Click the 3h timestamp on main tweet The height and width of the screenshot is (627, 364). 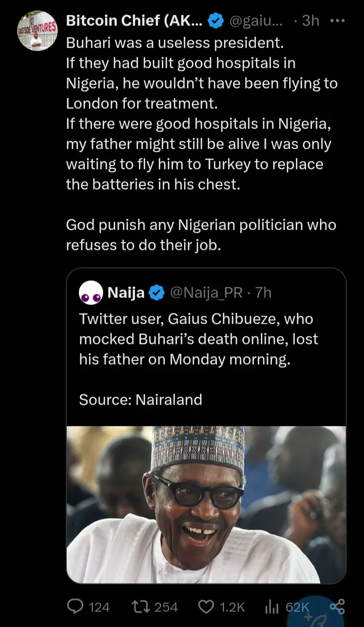click(x=310, y=21)
